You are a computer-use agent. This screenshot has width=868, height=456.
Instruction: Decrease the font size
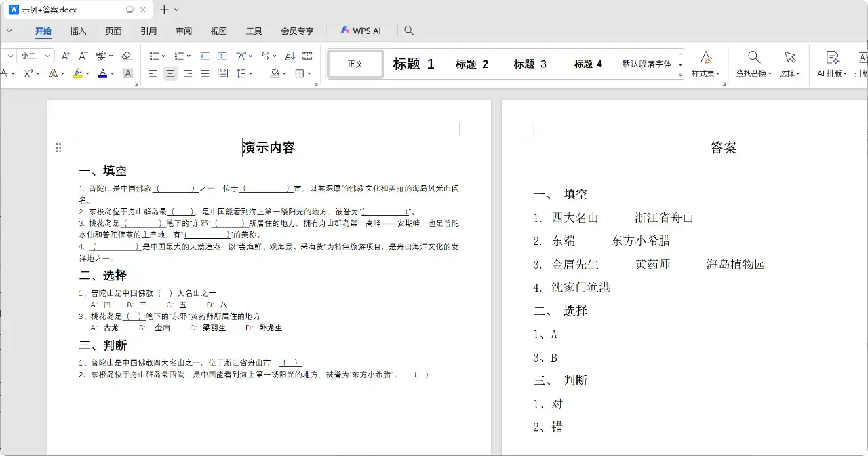coord(81,57)
